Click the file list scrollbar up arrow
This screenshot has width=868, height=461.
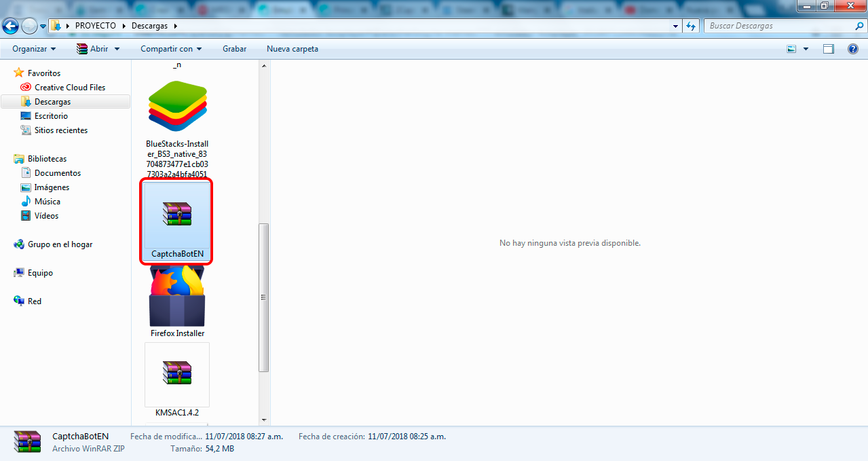264,66
